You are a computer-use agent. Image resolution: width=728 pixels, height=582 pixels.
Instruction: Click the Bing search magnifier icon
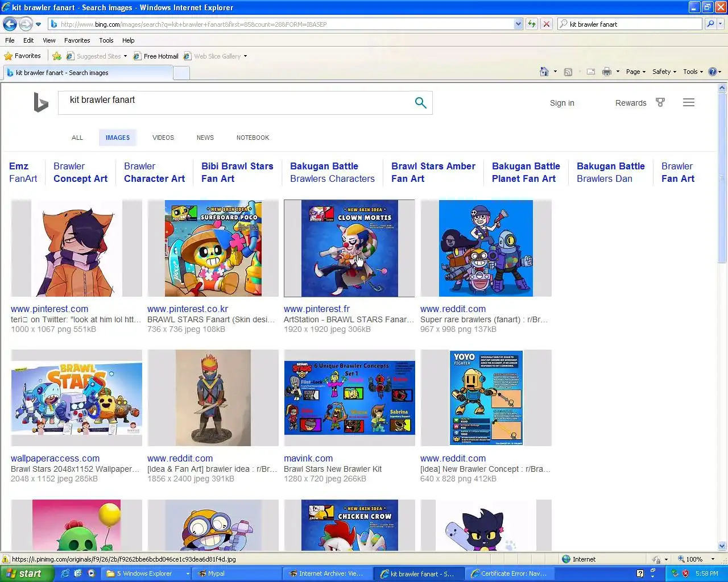pyautogui.click(x=420, y=103)
